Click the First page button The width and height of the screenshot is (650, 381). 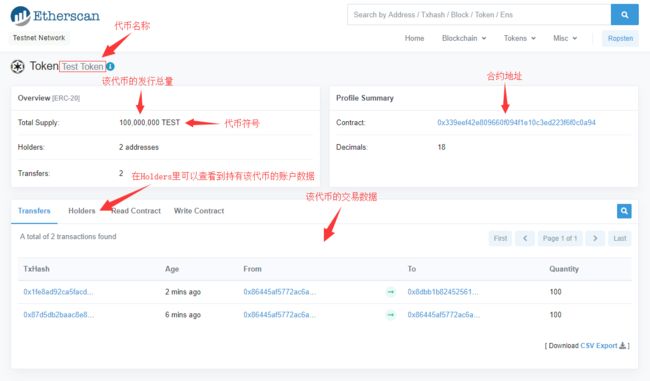tap(500, 238)
